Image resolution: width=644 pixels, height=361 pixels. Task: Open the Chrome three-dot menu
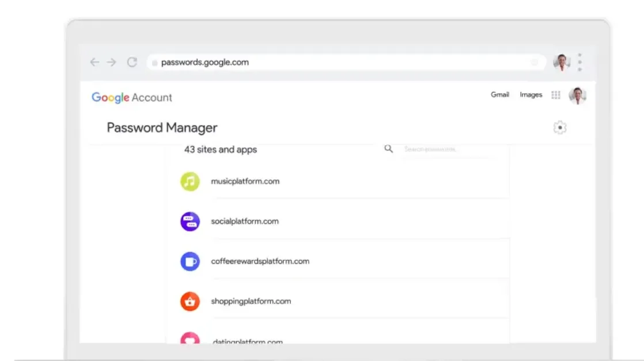click(x=579, y=62)
